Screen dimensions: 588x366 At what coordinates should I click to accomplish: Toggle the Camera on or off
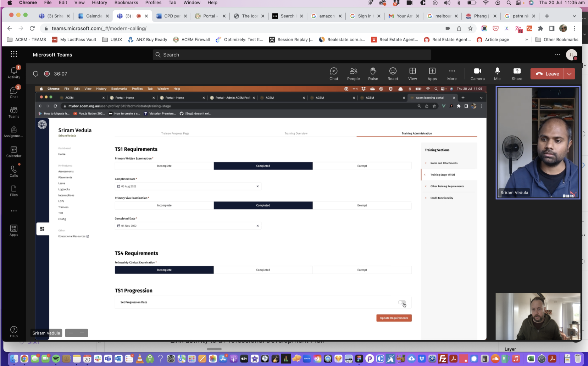click(x=477, y=74)
